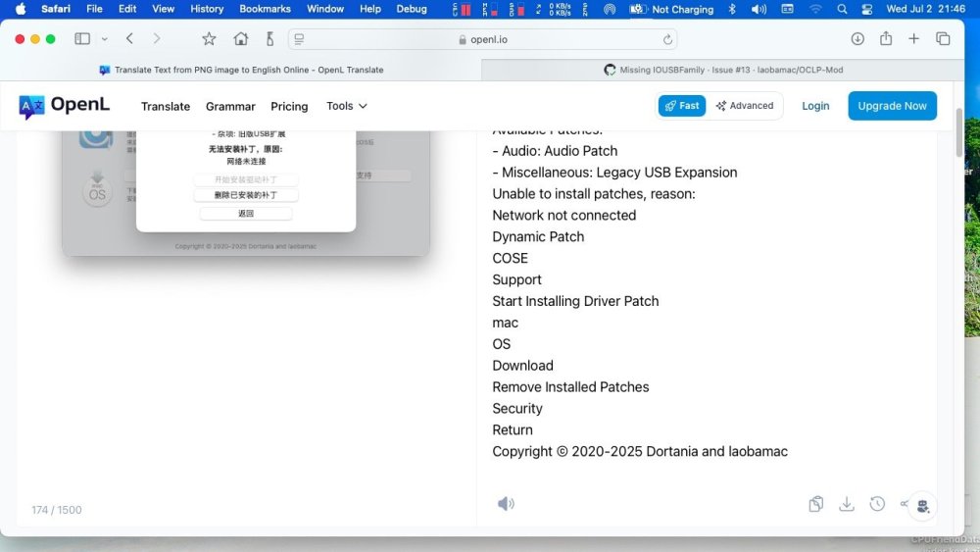Screen dimensions: 980x552
Task: Open the Translate page
Action: click(166, 106)
